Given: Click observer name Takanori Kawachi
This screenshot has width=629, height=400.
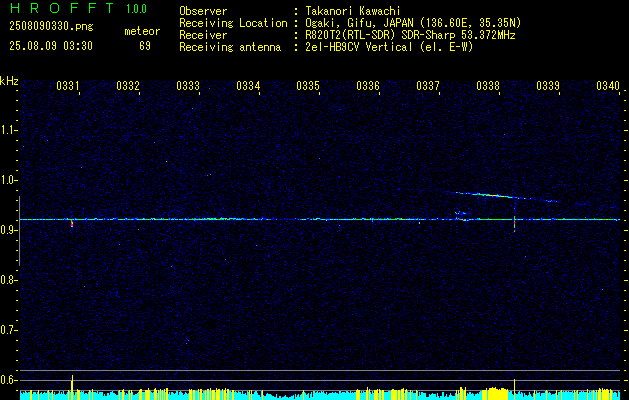Looking at the screenshot, I should [x=353, y=11].
